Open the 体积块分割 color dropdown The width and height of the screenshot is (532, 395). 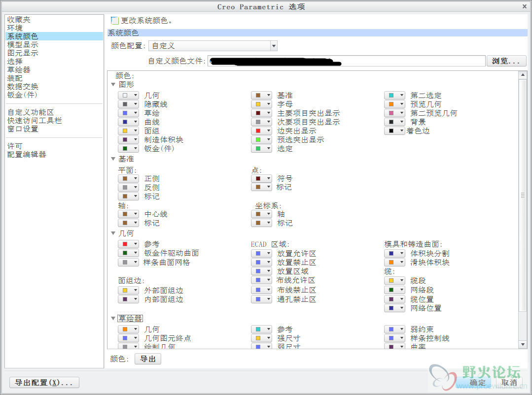(x=394, y=253)
